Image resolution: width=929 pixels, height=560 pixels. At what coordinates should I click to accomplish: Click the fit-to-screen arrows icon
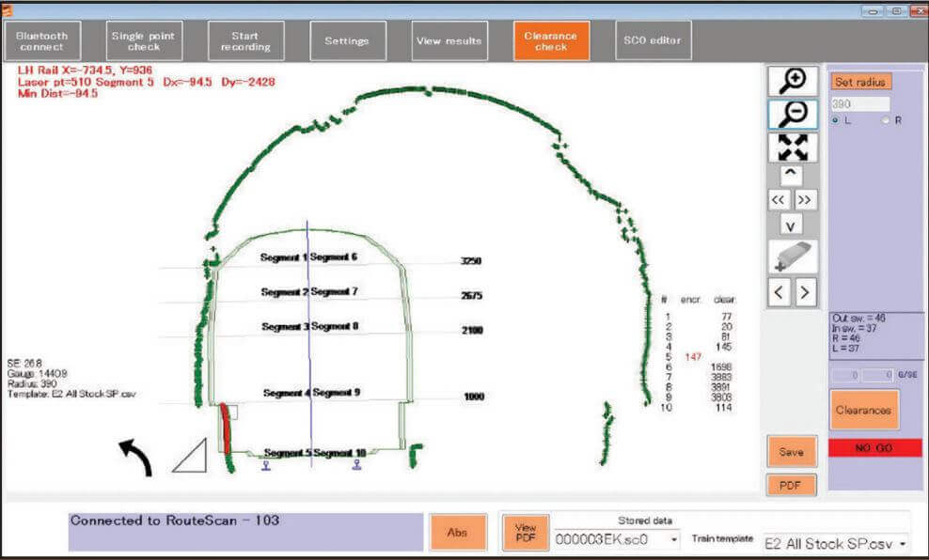(x=793, y=148)
